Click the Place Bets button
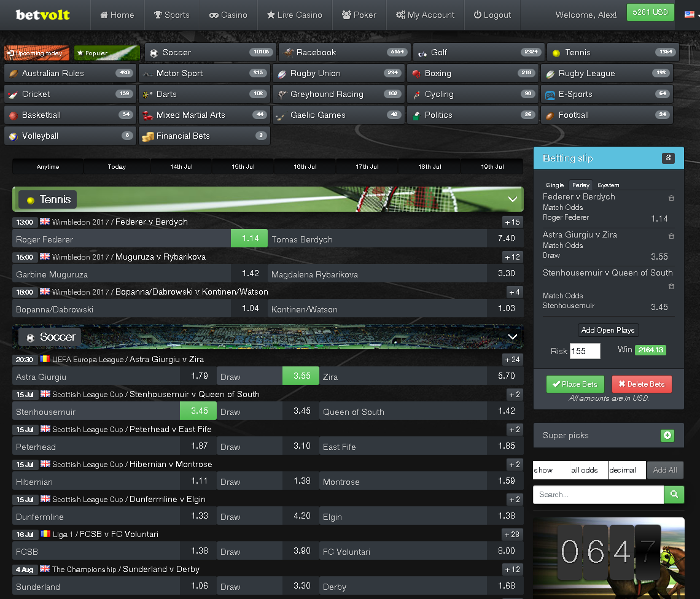The height and width of the screenshot is (599, 700). [575, 384]
